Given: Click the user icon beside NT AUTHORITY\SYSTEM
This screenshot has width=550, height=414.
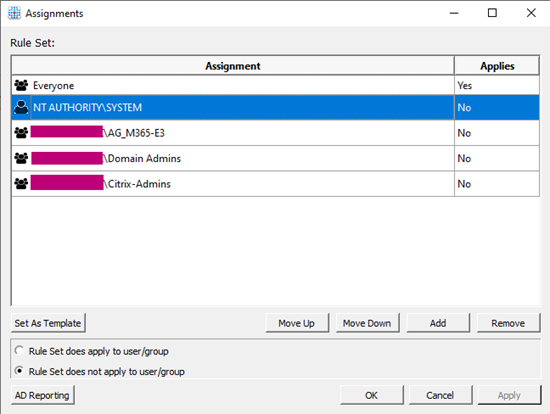Looking at the screenshot, I should [x=21, y=107].
